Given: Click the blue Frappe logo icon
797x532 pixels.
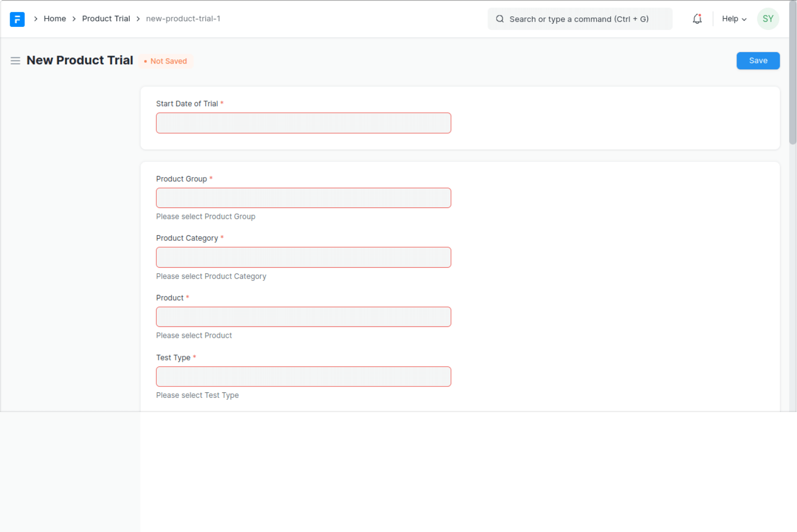Looking at the screenshot, I should tap(17, 19).
